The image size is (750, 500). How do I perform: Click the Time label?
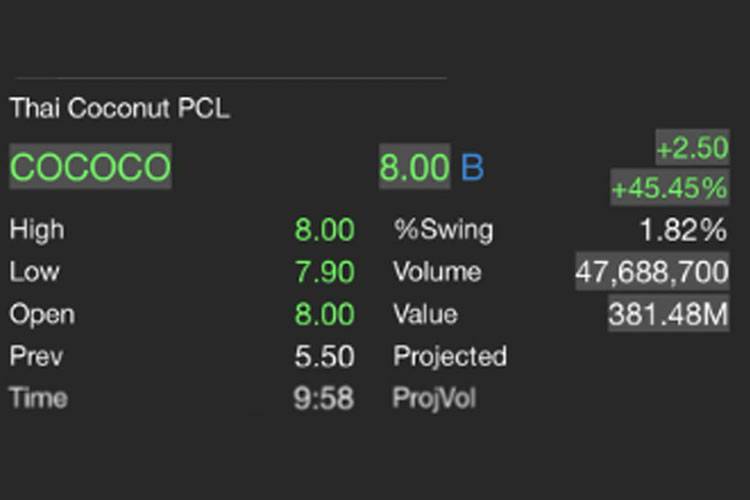[38, 398]
